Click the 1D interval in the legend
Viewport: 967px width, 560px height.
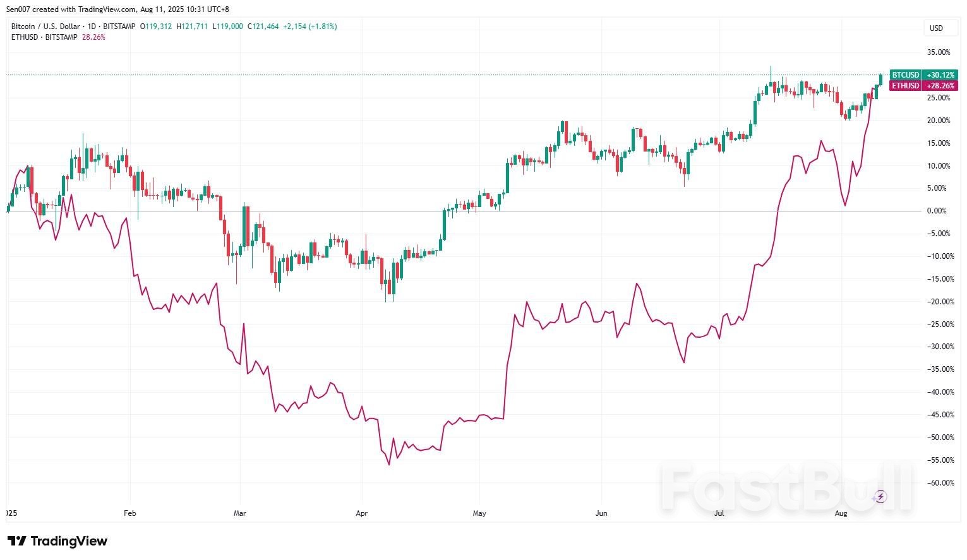pyautogui.click(x=91, y=27)
